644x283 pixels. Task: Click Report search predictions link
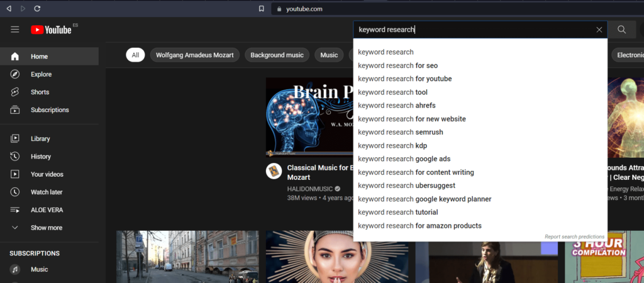(x=574, y=236)
